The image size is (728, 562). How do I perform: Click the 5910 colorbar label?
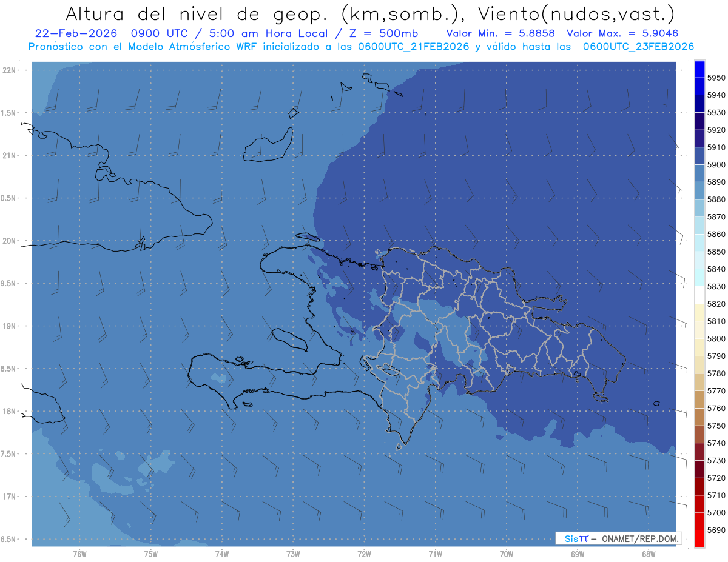pyautogui.click(x=717, y=147)
